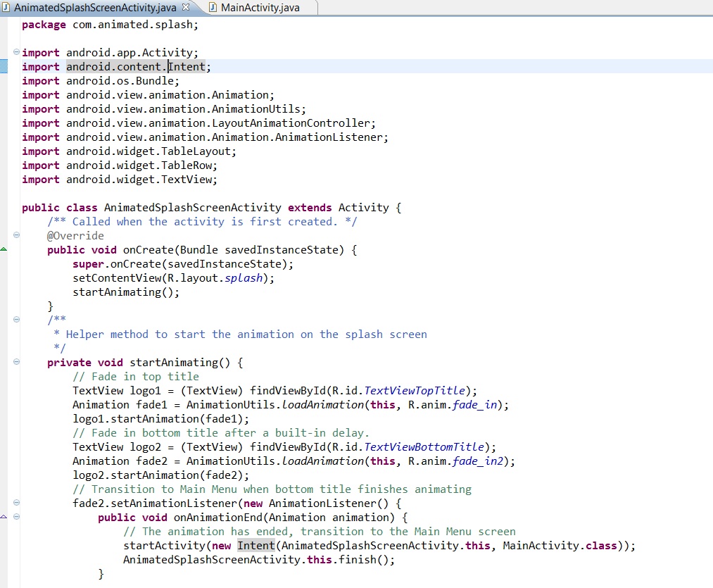This screenshot has height=588, width=713.
Task: Collapse the startAnimating method
Action: 15,362
